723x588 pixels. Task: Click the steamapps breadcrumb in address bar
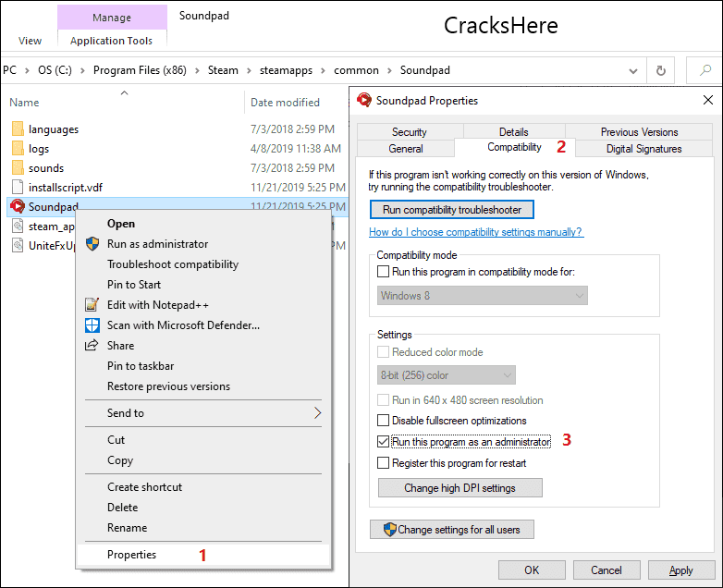286,70
